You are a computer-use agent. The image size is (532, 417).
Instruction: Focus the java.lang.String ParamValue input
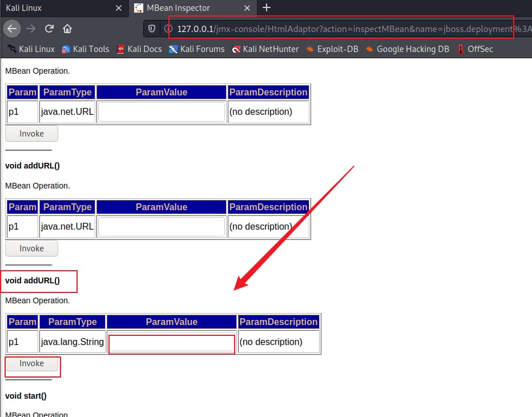tap(172, 343)
